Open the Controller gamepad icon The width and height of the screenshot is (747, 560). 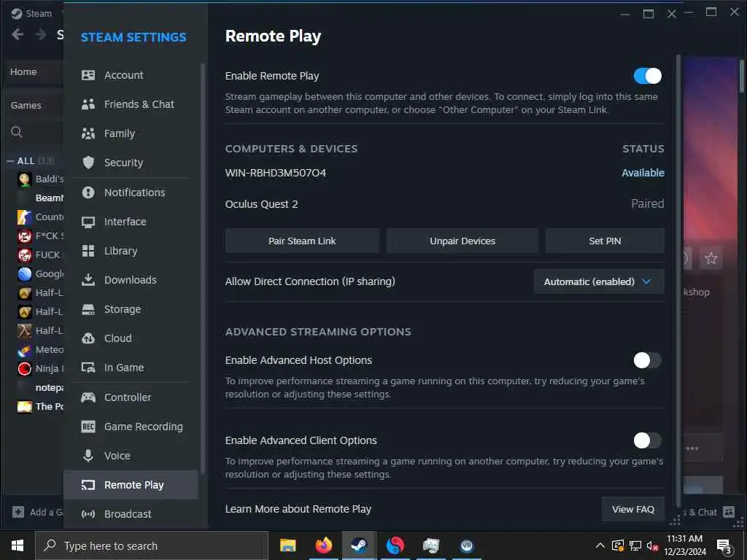click(88, 397)
